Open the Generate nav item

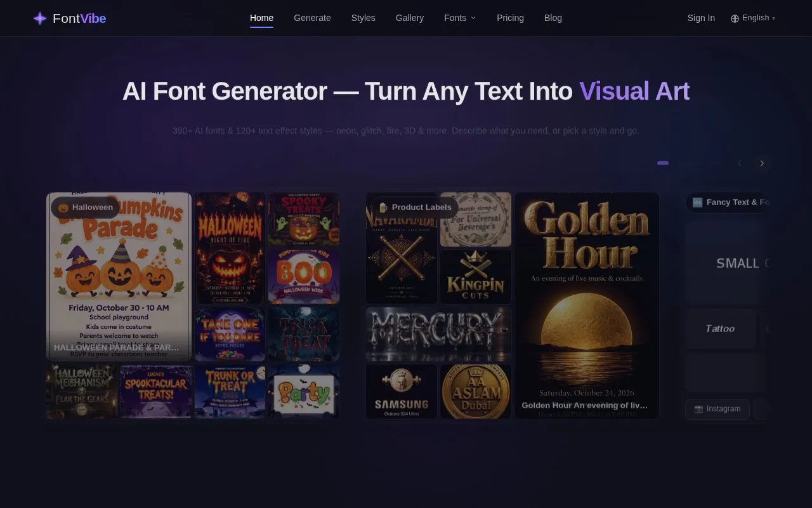point(312,18)
